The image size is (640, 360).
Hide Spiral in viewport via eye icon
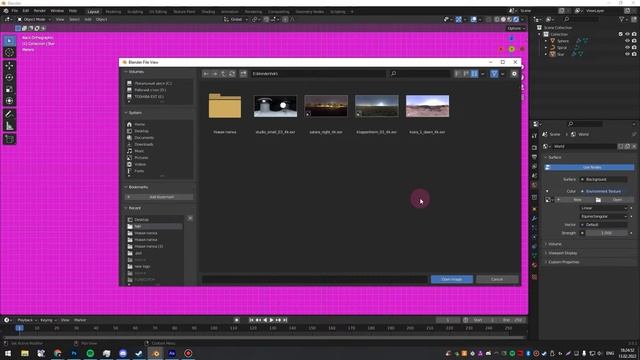coord(627,47)
